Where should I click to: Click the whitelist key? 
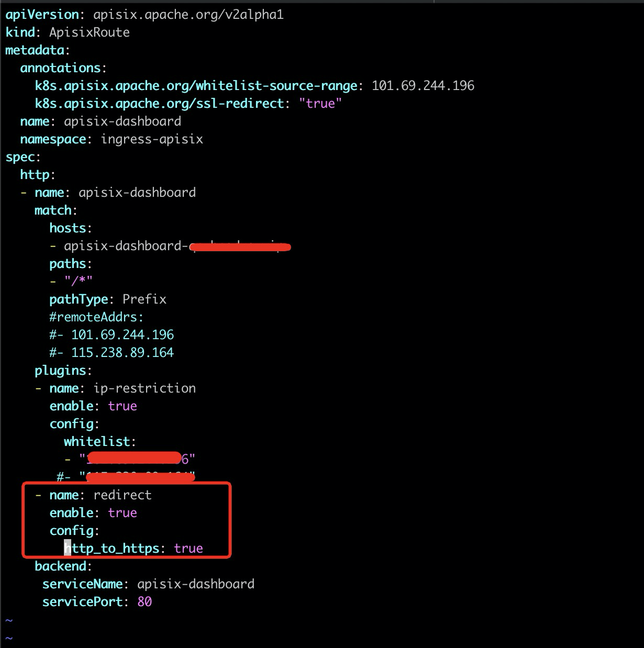(x=97, y=442)
